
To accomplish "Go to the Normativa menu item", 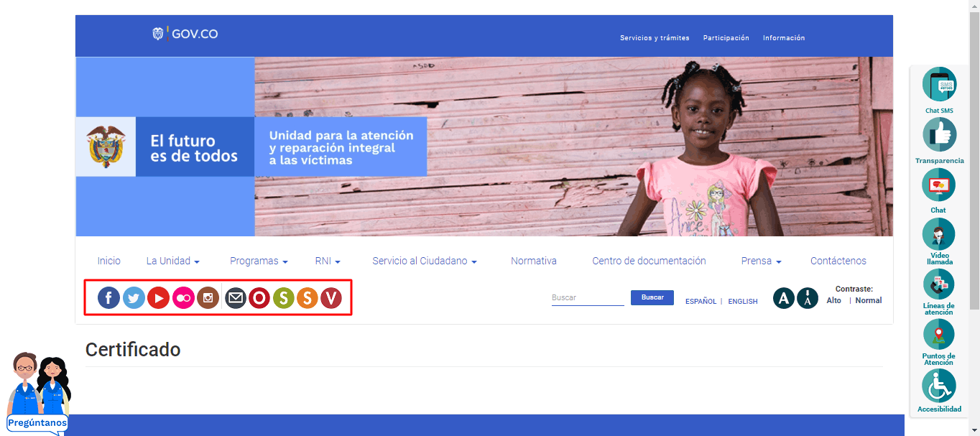I will 533,261.
